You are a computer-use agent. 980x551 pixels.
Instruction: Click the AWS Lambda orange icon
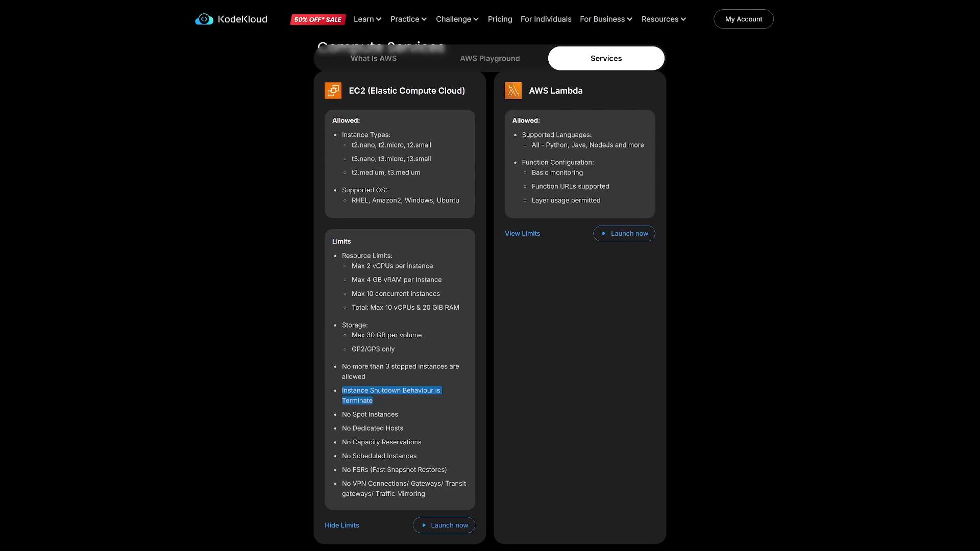[513, 91]
